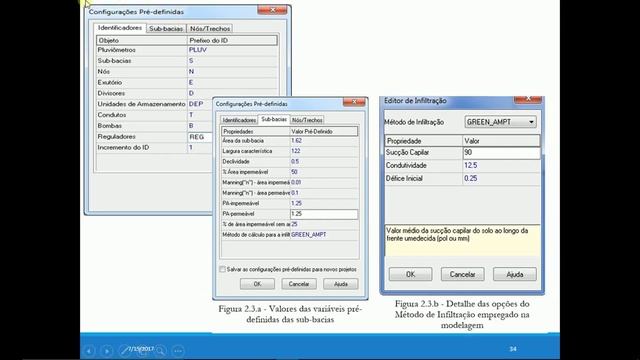Click OK in the Configurações Pré-definidas dialog
640x360 pixels.
[x=257, y=284]
